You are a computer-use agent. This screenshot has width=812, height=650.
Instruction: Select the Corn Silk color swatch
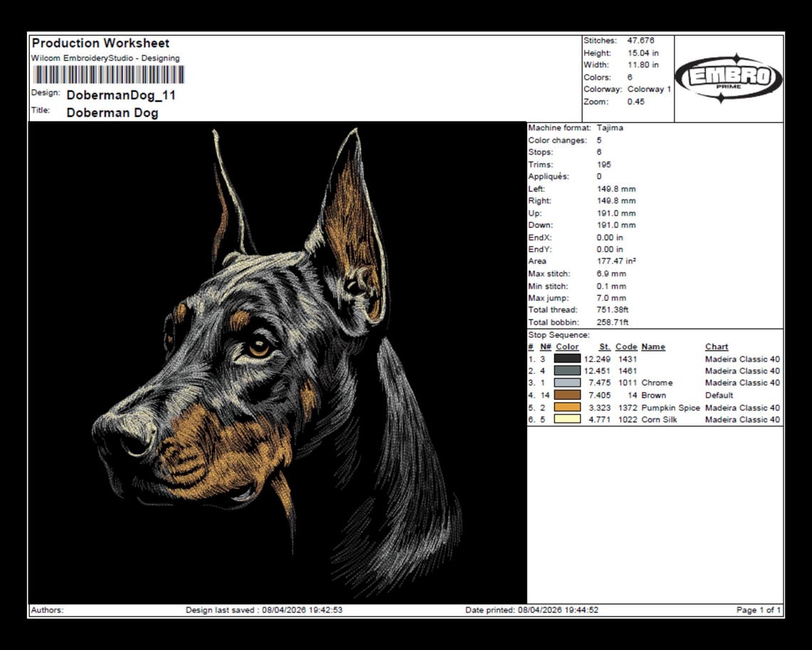[567, 419]
